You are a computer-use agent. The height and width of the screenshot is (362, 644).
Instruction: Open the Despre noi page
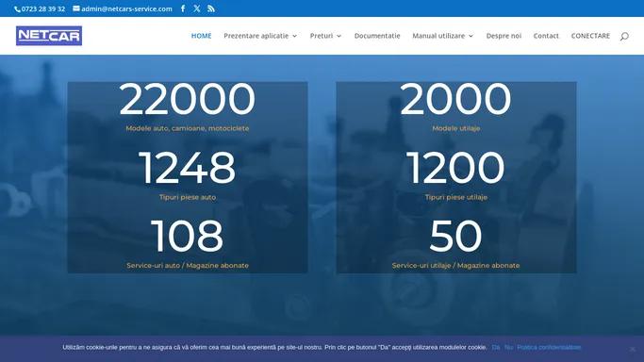(x=504, y=36)
